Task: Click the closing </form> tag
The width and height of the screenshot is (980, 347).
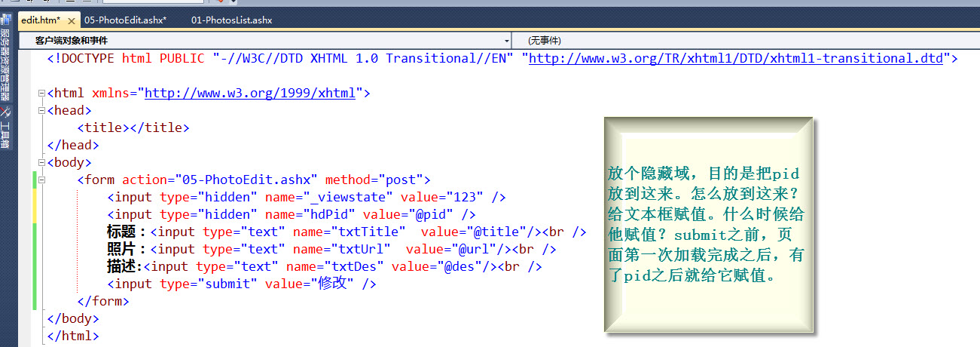Action: coord(103,302)
